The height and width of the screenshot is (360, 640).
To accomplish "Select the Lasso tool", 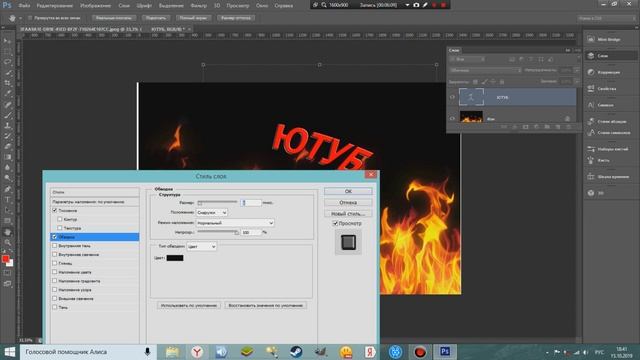I will [7, 62].
